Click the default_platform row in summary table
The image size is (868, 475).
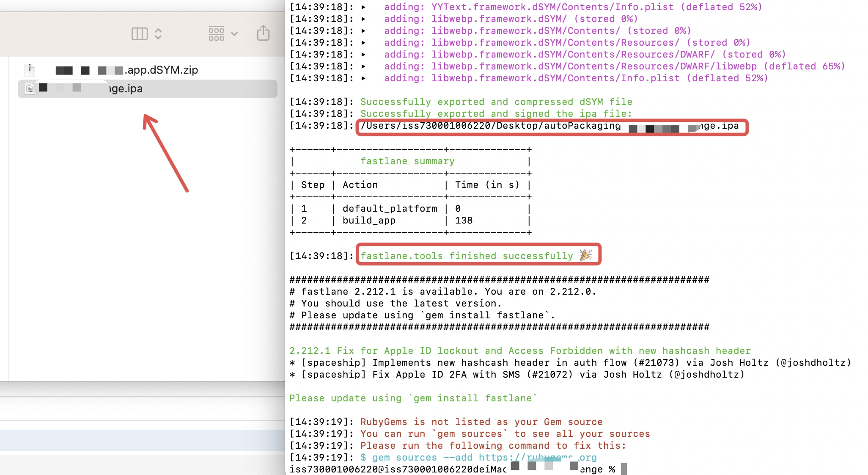click(x=389, y=209)
